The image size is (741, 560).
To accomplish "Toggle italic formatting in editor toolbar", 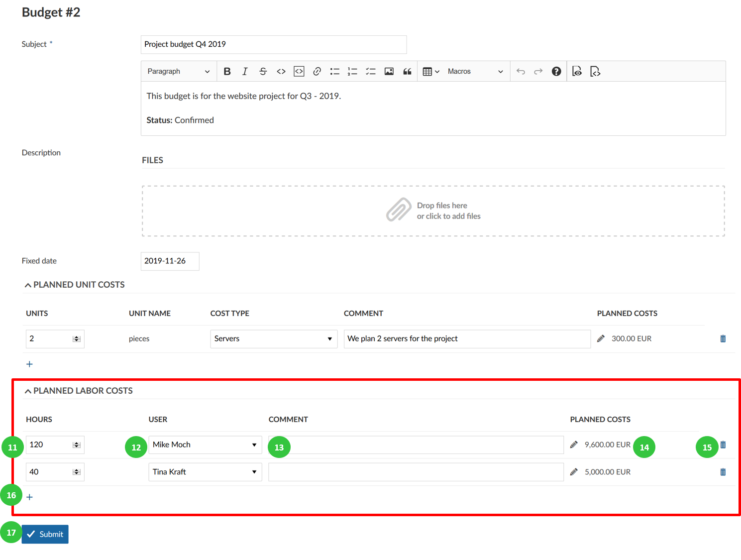I will 245,71.
